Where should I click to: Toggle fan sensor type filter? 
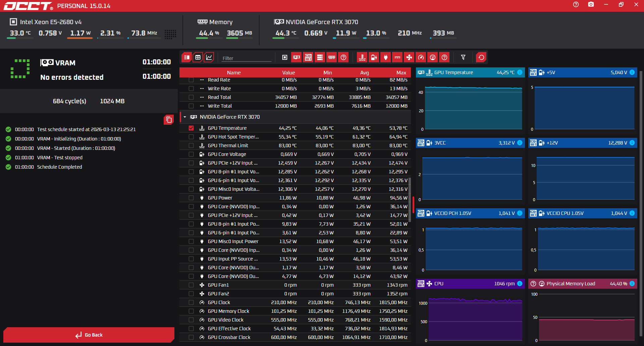coord(409,57)
